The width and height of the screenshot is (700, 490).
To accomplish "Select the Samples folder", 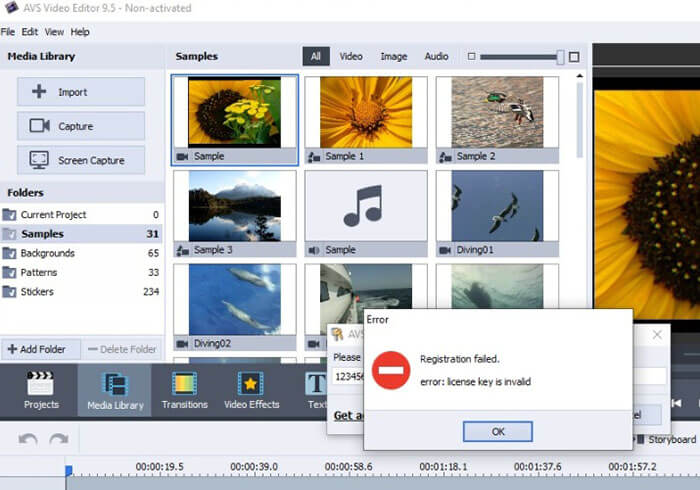I will click(81, 234).
